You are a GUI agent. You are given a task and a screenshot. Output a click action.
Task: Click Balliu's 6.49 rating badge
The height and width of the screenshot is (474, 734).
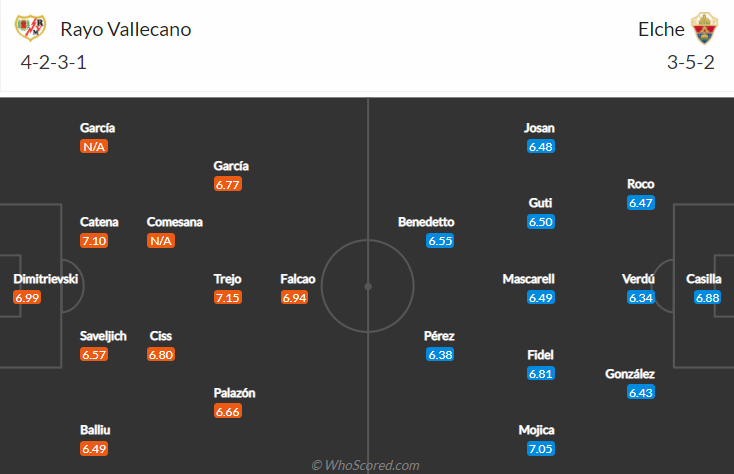[x=94, y=449]
